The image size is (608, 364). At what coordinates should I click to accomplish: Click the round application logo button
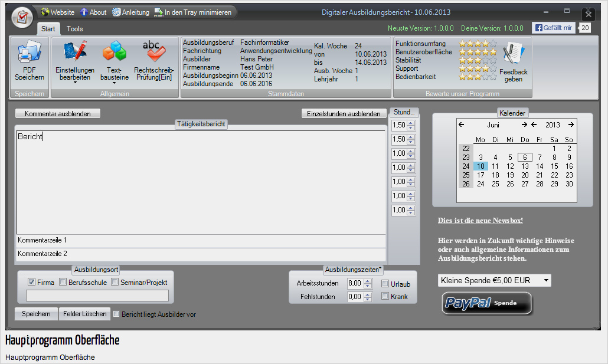(22, 18)
